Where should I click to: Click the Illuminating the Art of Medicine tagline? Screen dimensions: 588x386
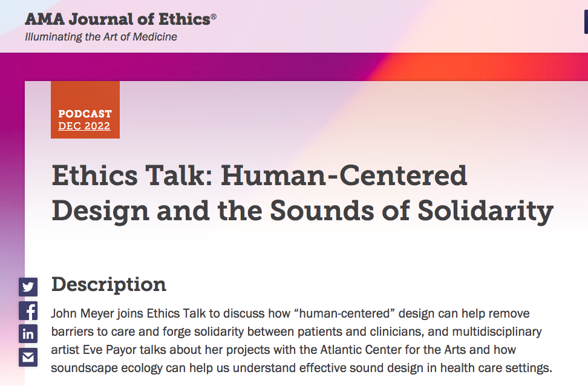(101, 37)
